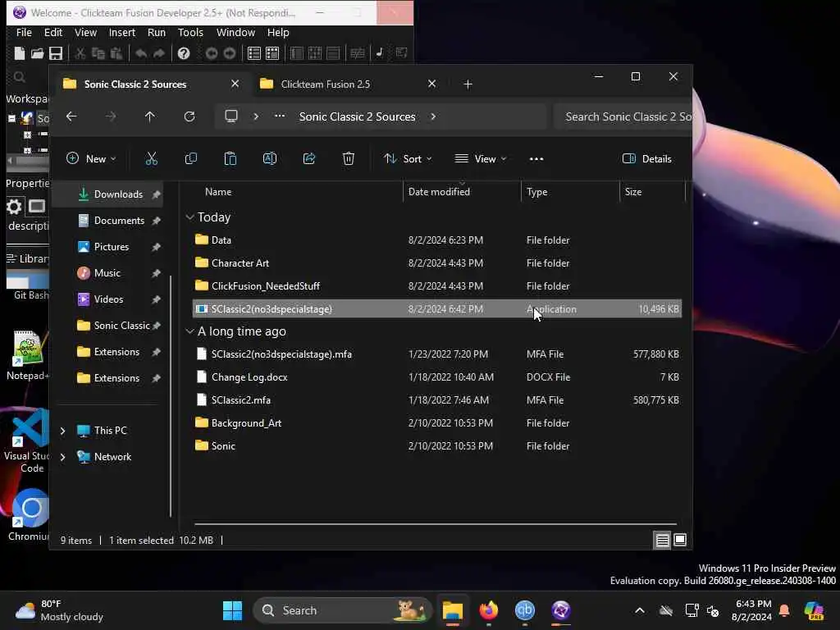Select the Background_Art folder

click(436, 423)
